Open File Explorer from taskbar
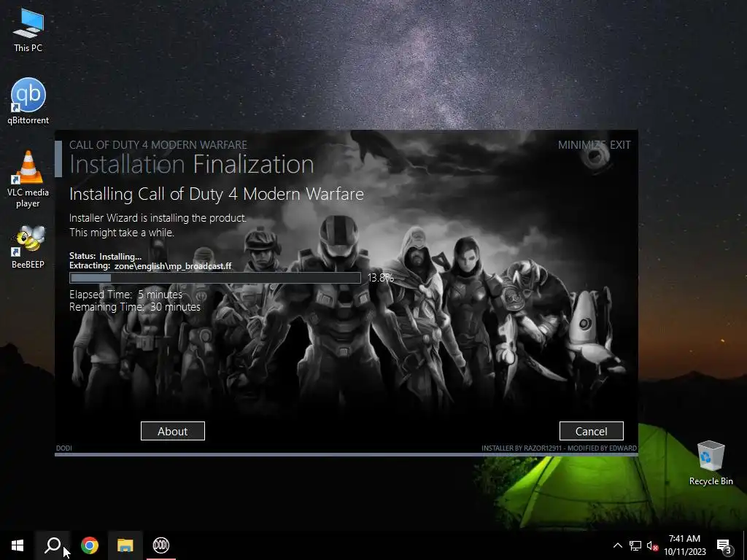 pos(125,545)
